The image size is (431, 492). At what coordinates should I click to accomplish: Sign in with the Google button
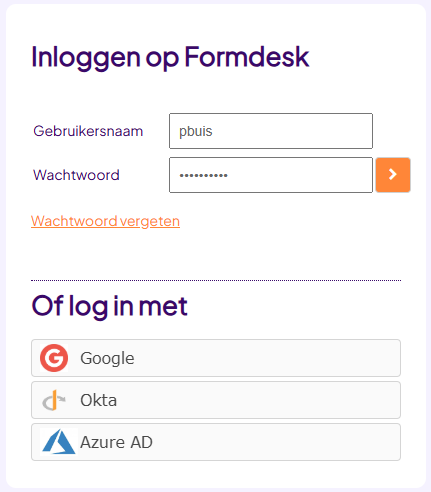(x=216, y=358)
